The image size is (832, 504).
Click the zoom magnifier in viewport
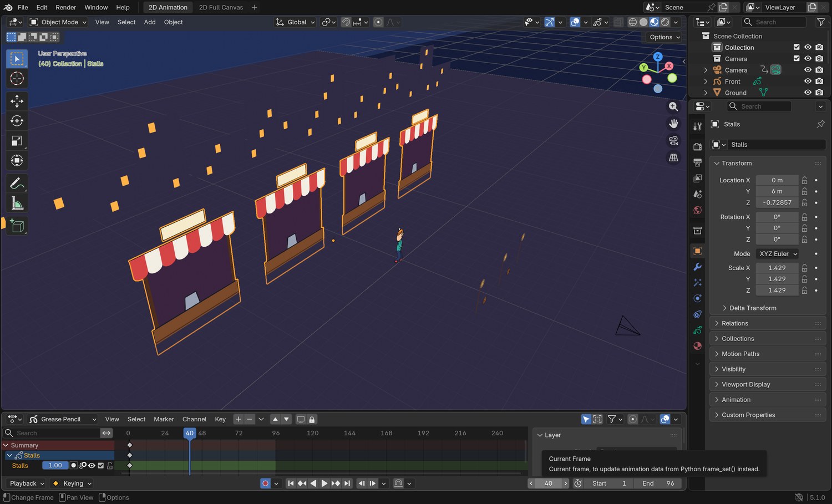[673, 106]
